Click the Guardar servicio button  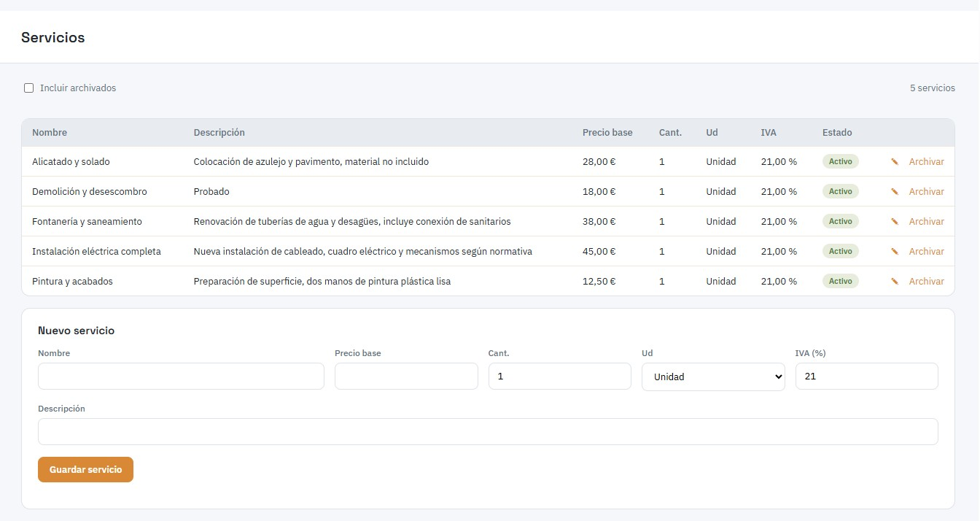(x=85, y=470)
